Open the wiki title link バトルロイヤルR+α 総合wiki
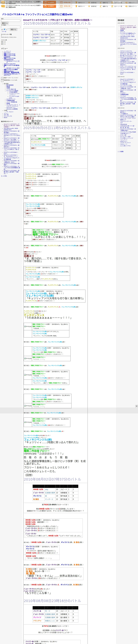 pos(37,14)
